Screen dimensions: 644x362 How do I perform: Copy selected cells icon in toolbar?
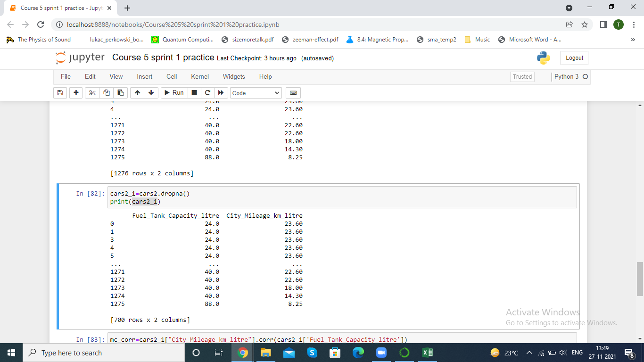107,93
